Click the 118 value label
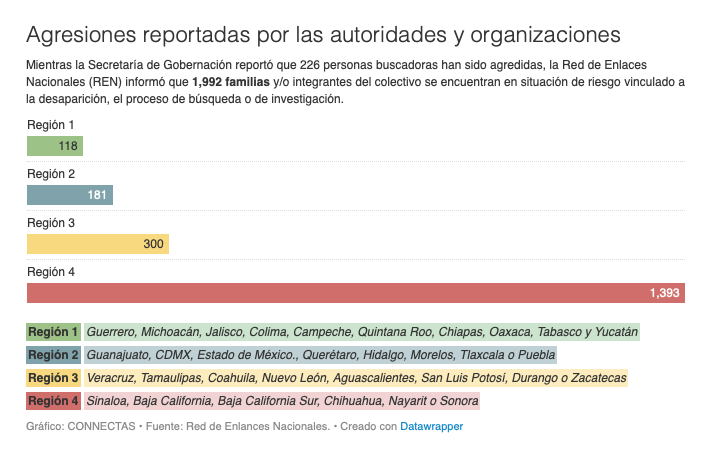The height and width of the screenshot is (453, 702). coord(68,146)
